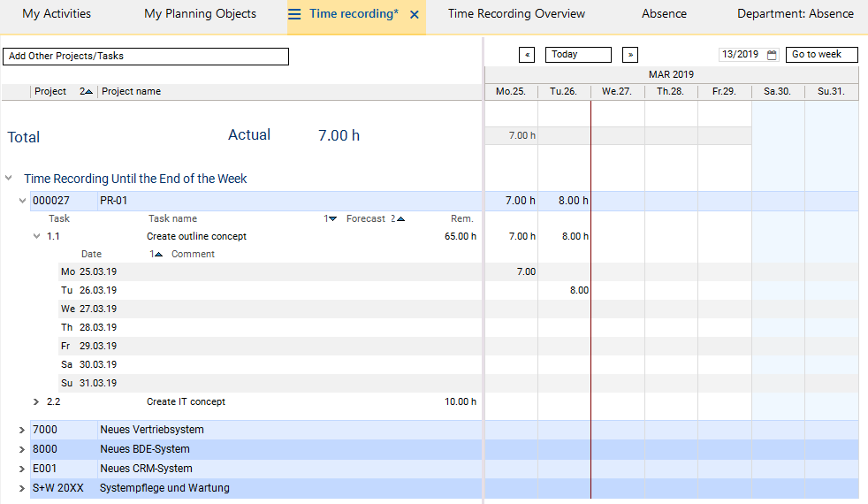Screen dimensions: 868x504
Task: Collapse Time Recording Until the End of the Week
Action: pyautogui.click(x=9, y=179)
